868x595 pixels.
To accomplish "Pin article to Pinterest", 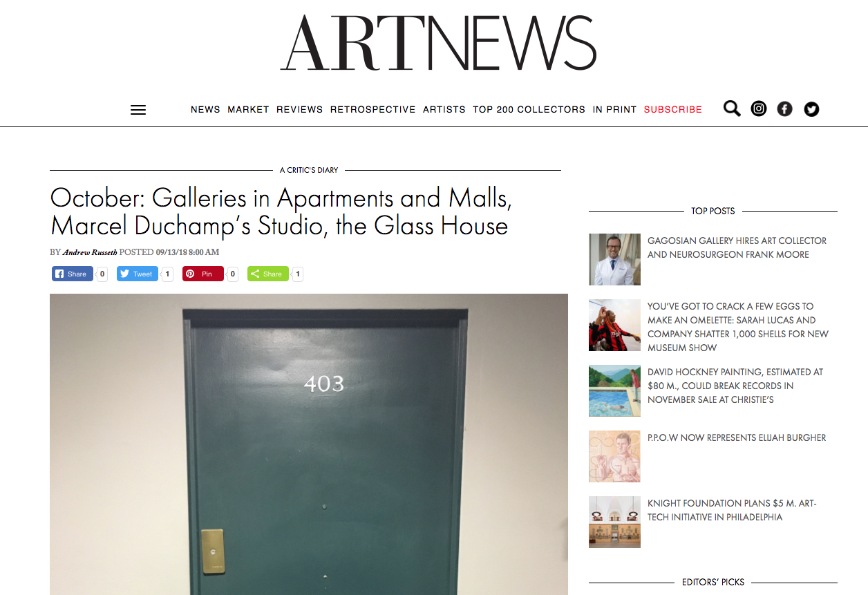I will tap(203, 274).
